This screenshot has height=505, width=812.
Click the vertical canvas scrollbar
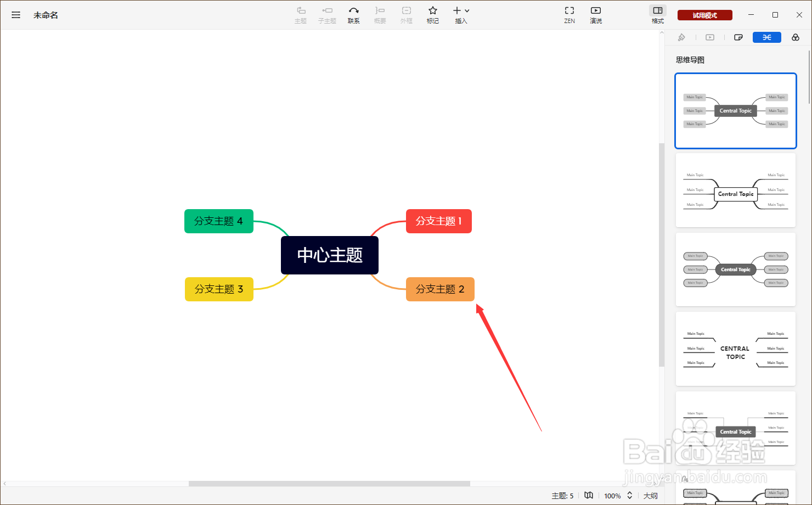click(x=662, y=255)
